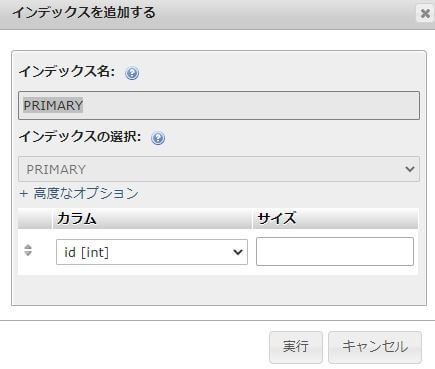Image resolution: width=435 pixels, height=369 pixels.
Task: Close the インデックスを追加する dialog with X
Action: [425, 14]
